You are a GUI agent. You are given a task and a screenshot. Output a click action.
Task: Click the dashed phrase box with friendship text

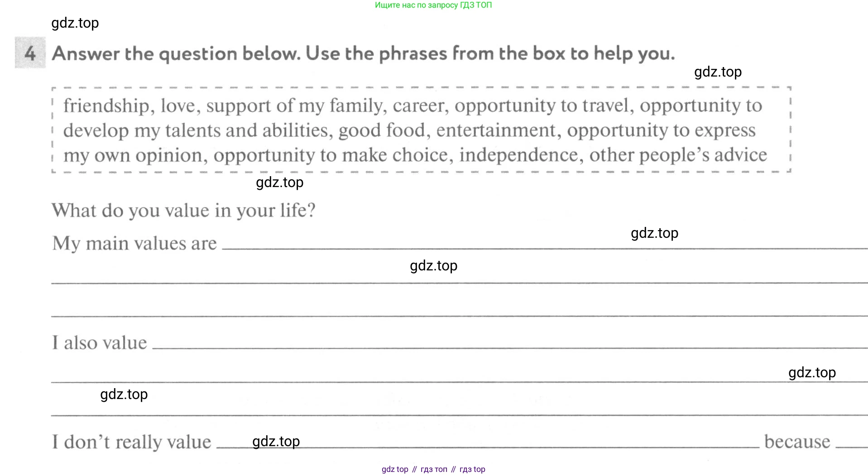coord(422,130)
